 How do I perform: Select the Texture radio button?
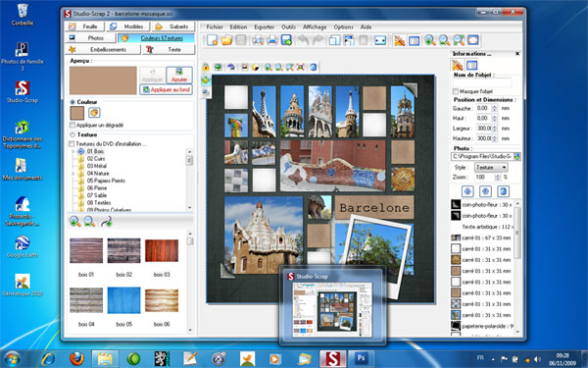[x=73, y=134]
